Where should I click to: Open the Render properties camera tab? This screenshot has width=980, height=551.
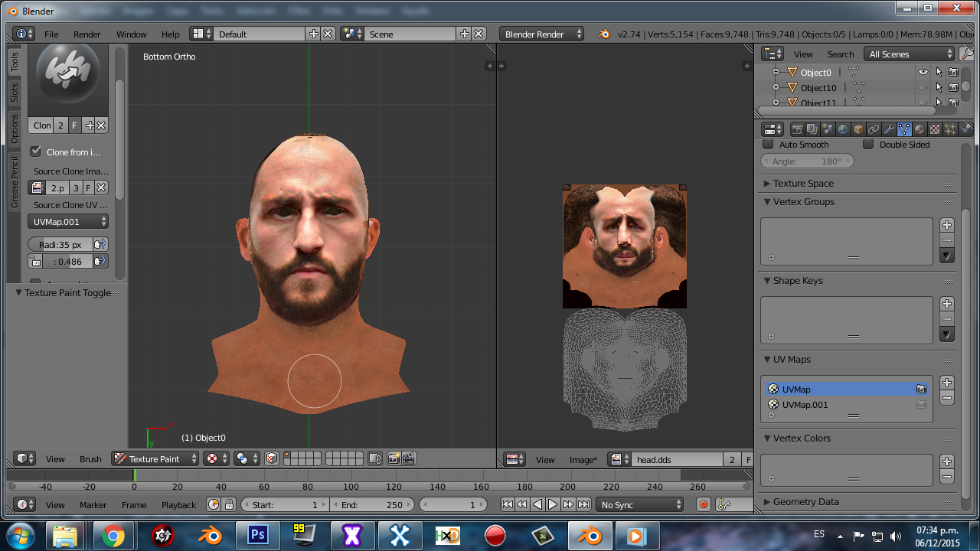[797, 129]
